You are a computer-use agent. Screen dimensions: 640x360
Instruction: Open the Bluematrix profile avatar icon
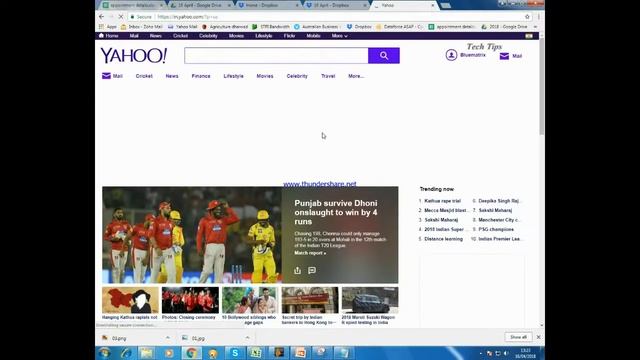click(451, 55)
